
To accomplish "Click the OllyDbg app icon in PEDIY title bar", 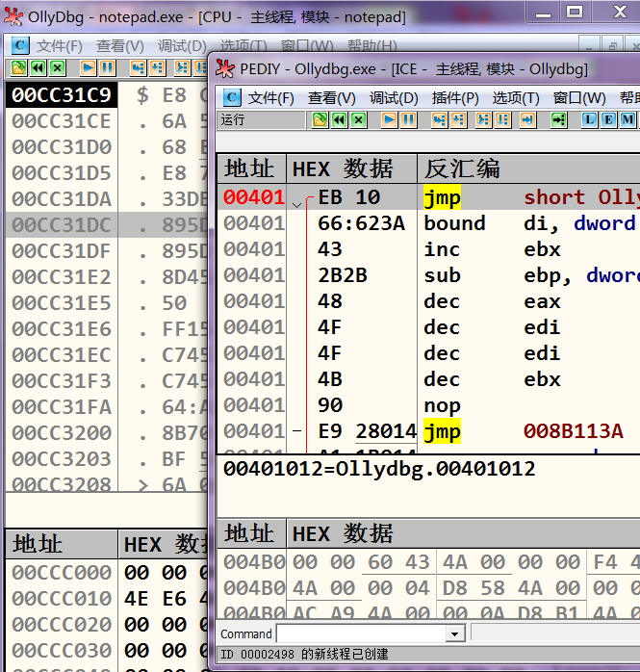I will 225,68.
